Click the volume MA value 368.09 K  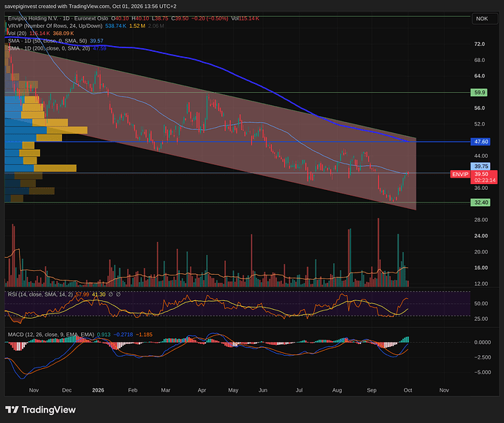click(64, 34)
